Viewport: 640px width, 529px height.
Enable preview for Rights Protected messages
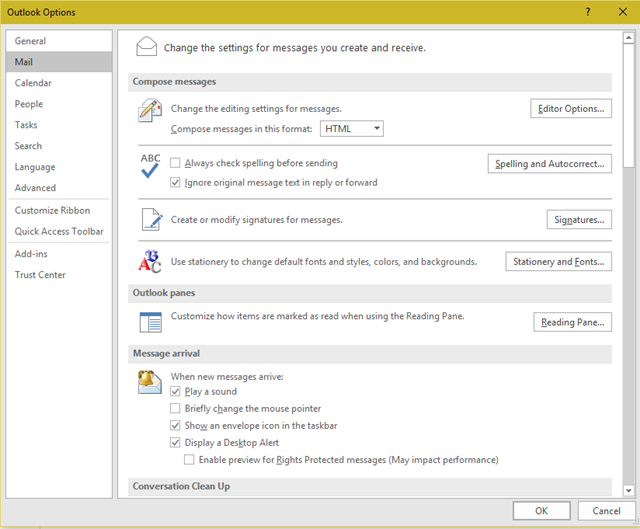189,460
